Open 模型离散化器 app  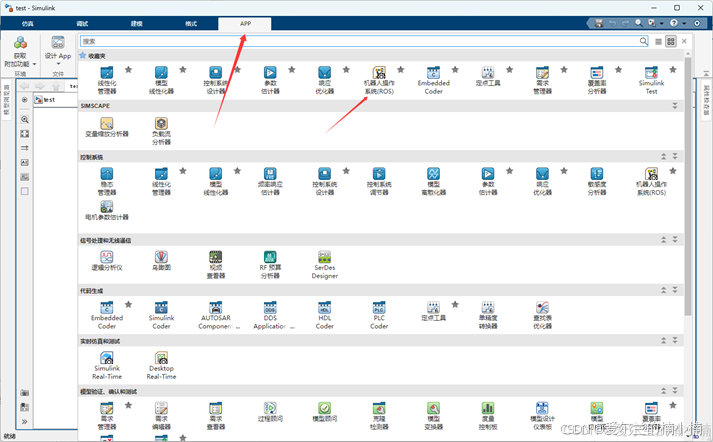433,181
